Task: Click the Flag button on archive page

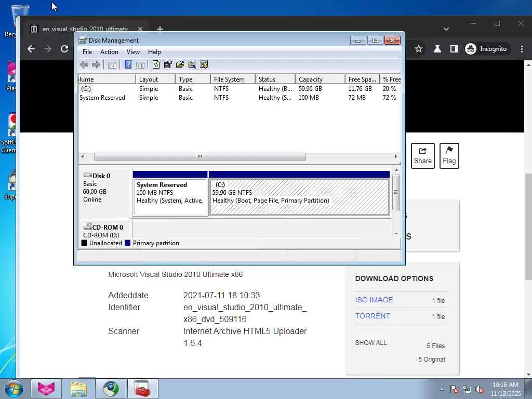Action: tap(449, 156)
